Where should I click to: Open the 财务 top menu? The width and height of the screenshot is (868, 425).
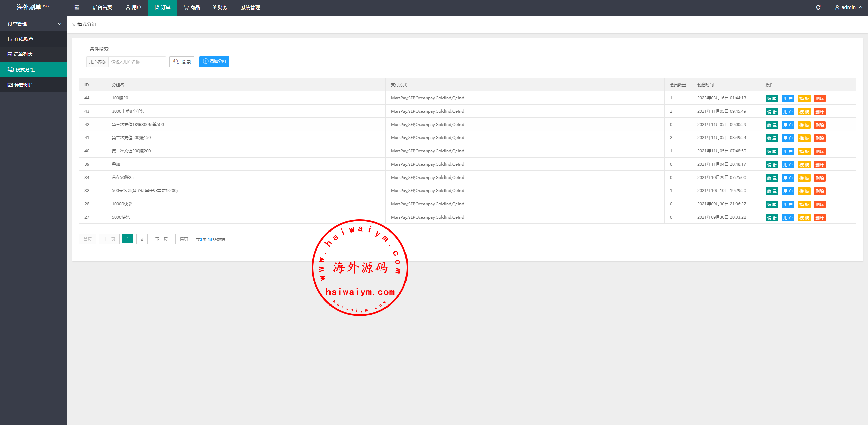click(220, 7)
